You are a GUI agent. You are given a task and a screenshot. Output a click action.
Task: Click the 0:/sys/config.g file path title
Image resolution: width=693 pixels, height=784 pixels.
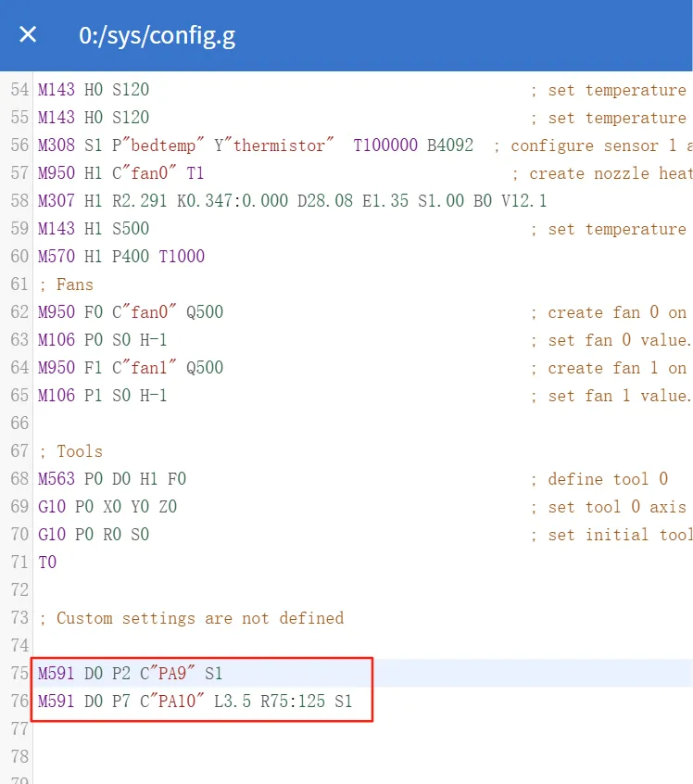tap(157, 35)
